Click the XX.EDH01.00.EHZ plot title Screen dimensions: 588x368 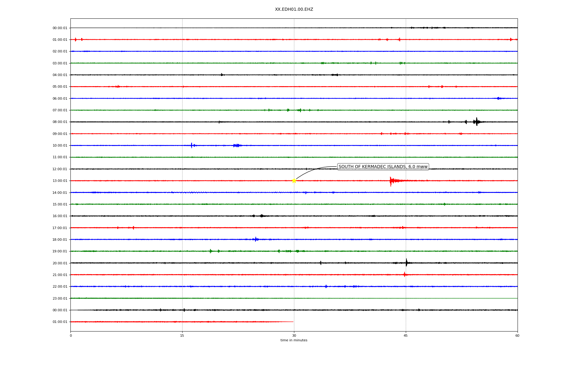point(294,10)
